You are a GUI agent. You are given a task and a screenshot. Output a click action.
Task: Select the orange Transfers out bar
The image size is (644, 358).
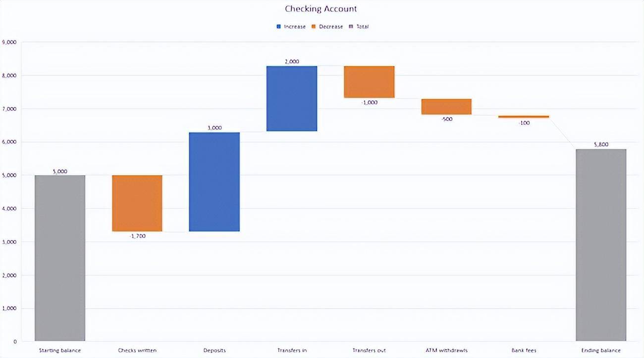click(369, 82)
